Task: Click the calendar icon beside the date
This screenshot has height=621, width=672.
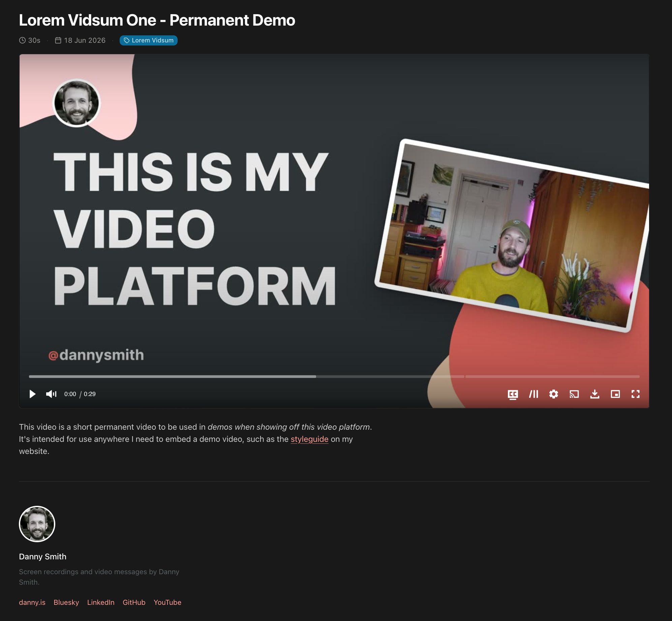Action: click(x=58, y=40)
